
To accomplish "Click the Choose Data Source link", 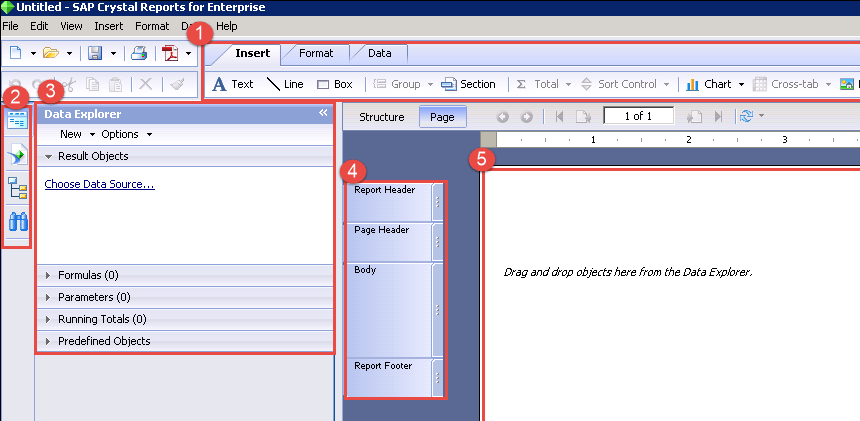I will point(99,184).
